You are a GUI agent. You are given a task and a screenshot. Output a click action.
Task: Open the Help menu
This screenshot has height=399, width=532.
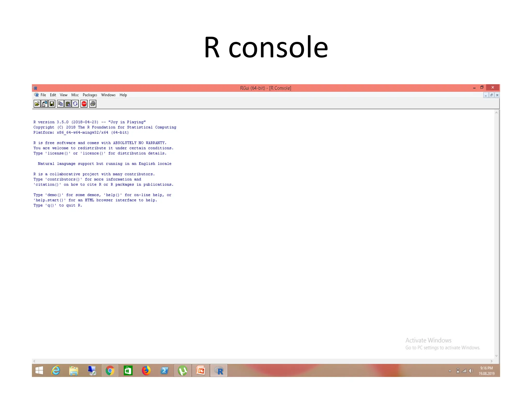123,95
